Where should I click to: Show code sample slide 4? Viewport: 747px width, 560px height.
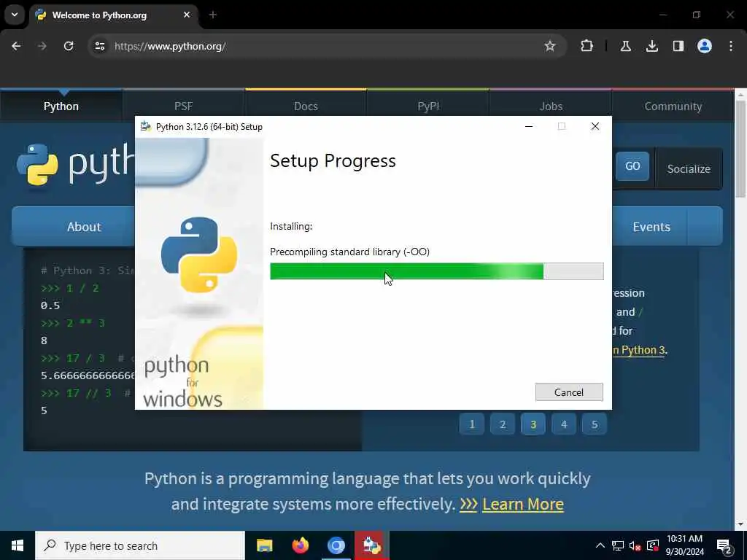click(564, 424)
